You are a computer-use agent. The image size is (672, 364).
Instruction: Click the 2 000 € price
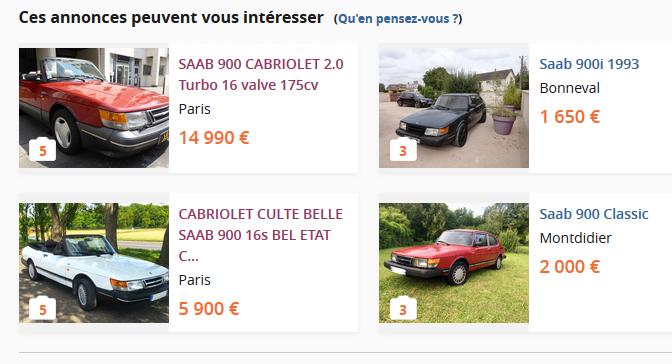[x=570, y=267]
